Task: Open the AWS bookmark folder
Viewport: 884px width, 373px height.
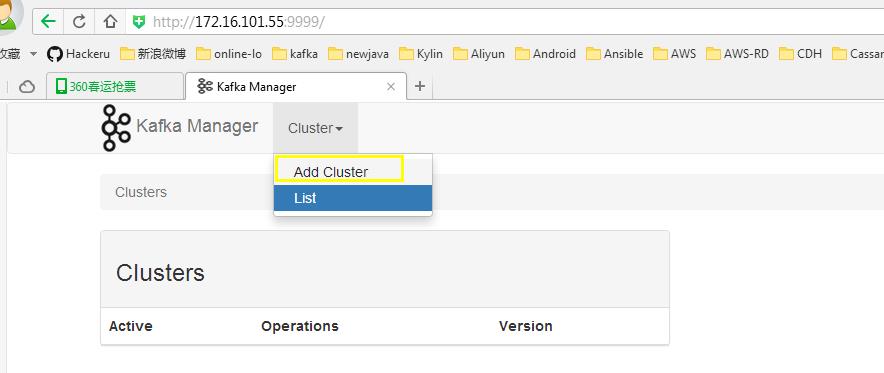Action: pyautogui.click(x=674, y=54)
